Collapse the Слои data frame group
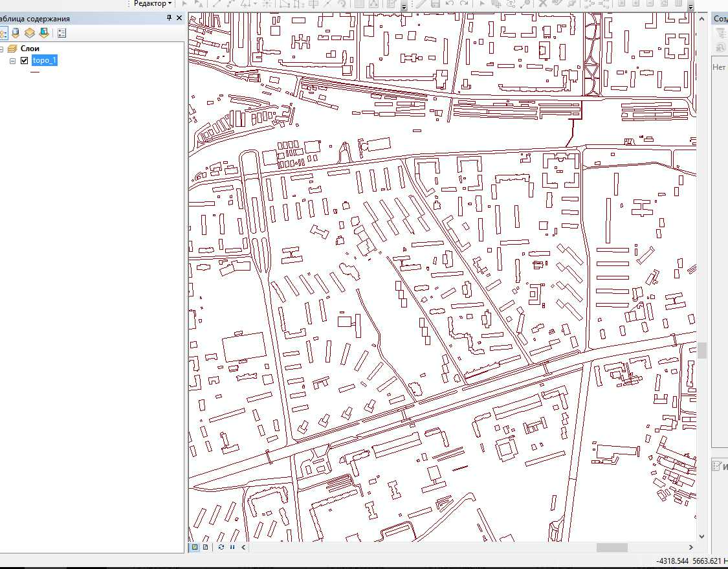This screenshot has width=728, height=569. (2, 49)
